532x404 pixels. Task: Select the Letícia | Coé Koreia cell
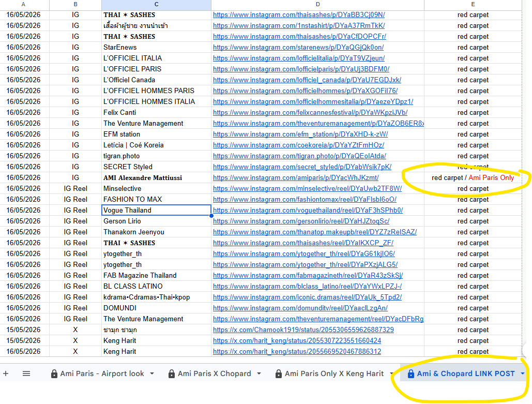point(156,145)
